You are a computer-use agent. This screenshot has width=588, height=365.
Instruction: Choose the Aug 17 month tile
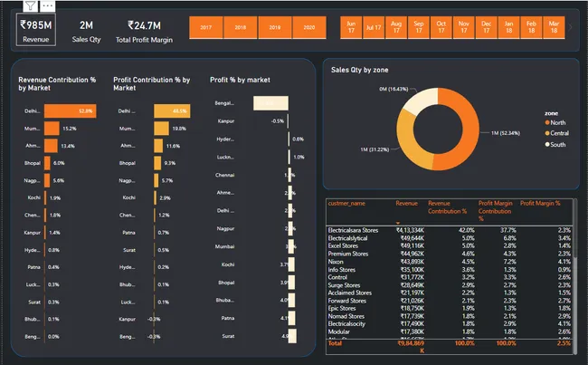click(x=396, y=27)
